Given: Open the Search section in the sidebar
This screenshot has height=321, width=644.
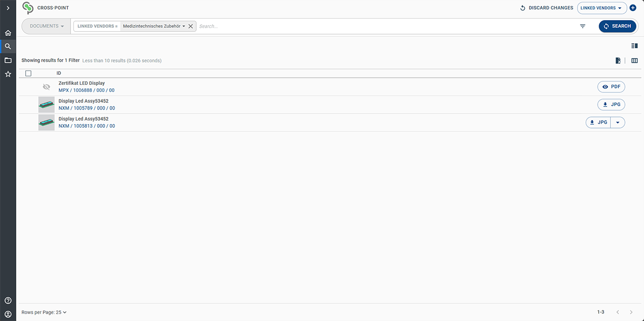Looking at the screenshot, I should (x=8, y=46).
